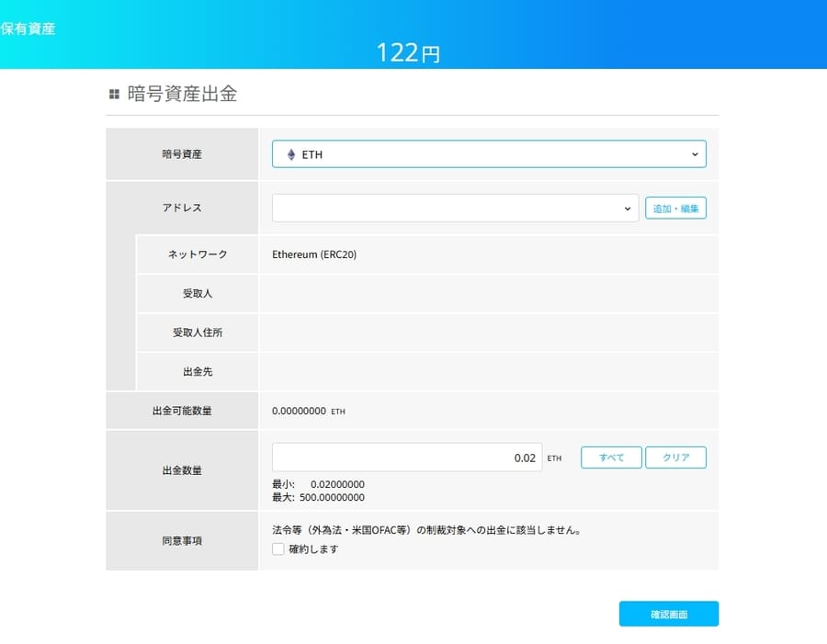This screenshot has height=644, width=827.
Task: Click the 同意事項 row label
Action: [182, 540]
